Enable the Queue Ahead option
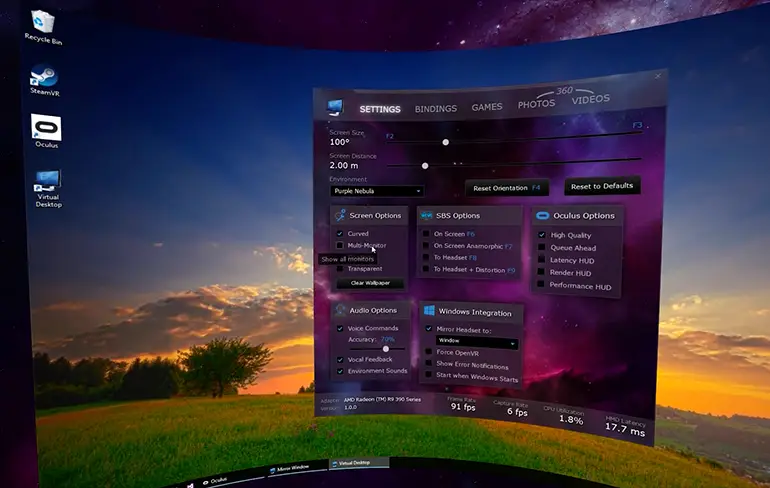The image size is (770, 488). (542, 247)
